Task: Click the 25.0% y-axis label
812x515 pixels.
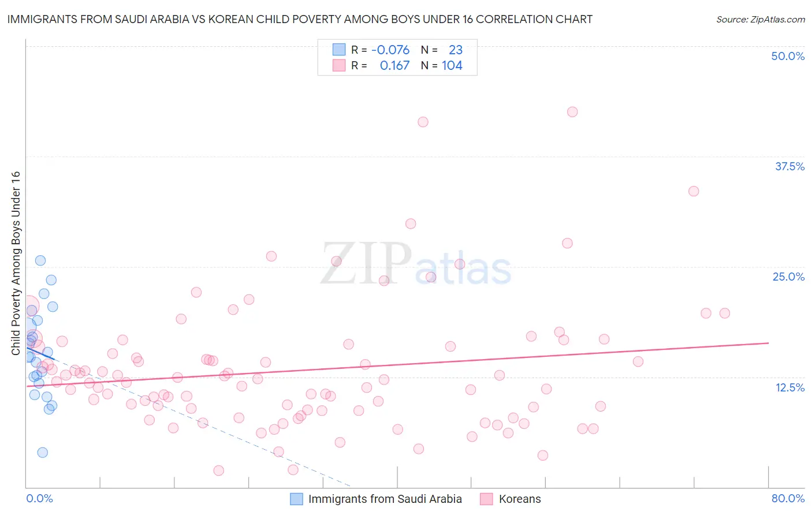Action: click(788, 277)
